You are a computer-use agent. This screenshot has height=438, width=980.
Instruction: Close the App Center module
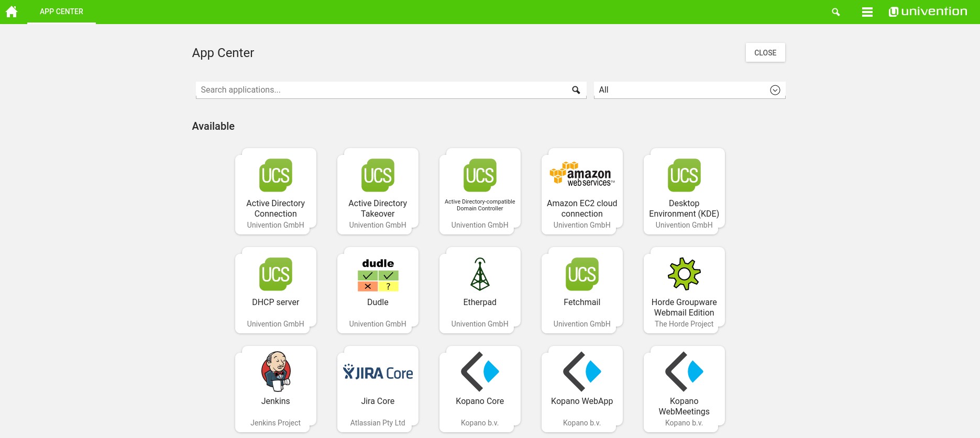click(765, 52)
